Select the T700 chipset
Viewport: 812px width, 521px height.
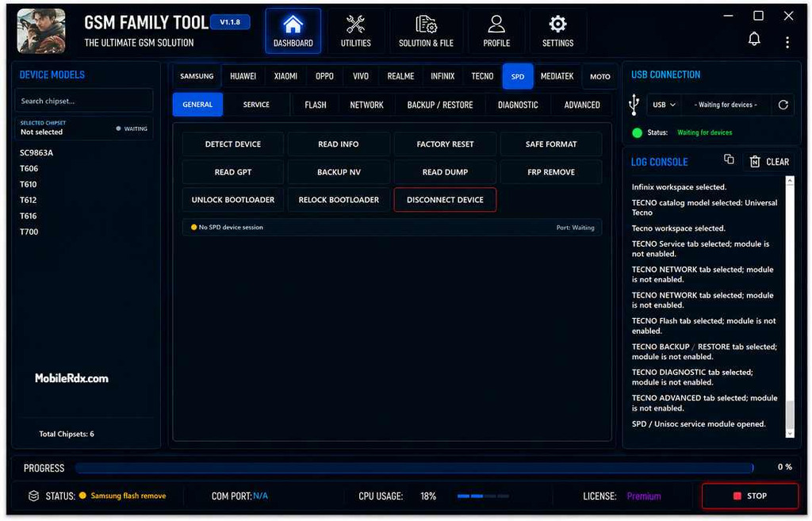tap(29, 232)
